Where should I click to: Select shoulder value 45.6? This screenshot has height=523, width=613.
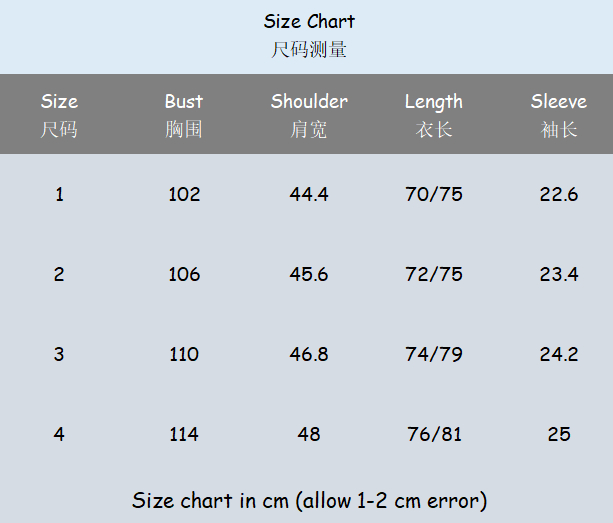click(x=309, y=274)
